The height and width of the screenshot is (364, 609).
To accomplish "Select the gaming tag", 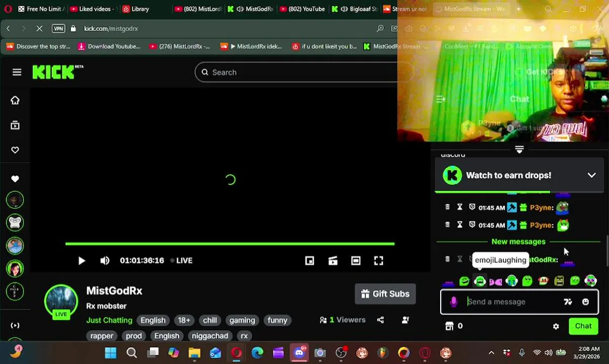I will (242, 320).
